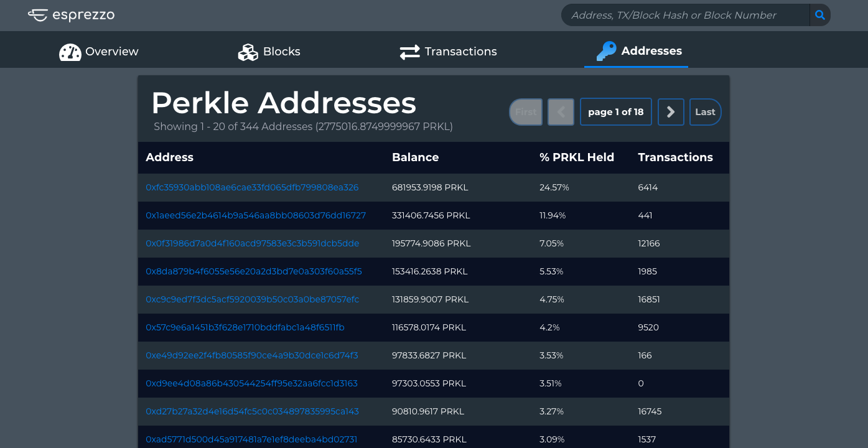Click the 4.2% held value
The height and width of the screenshot is (448, 868).
click(549, 327)
